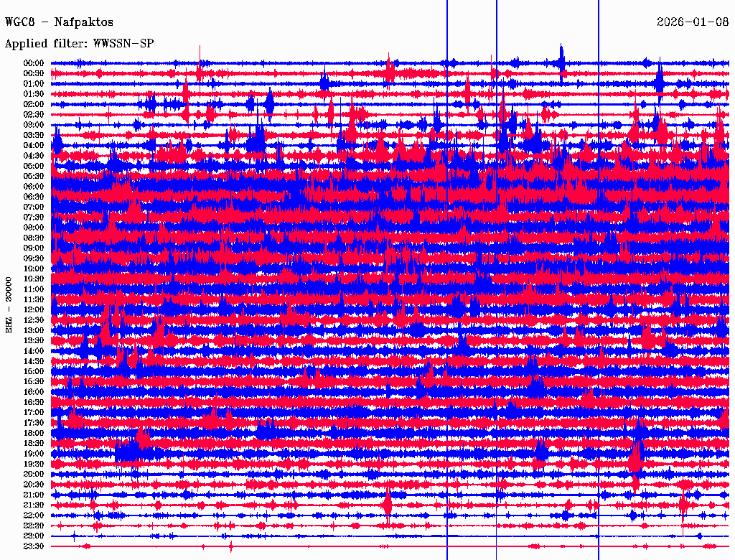Click the 16:30 time label
This screenshot has height=560, width=735.
tap(33, 403)
